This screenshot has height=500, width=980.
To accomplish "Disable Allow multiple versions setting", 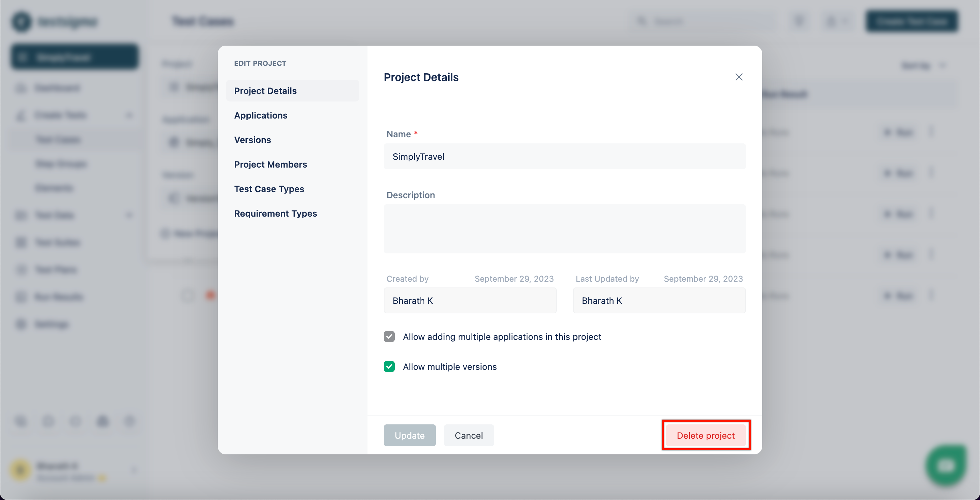I will point(390,366).
